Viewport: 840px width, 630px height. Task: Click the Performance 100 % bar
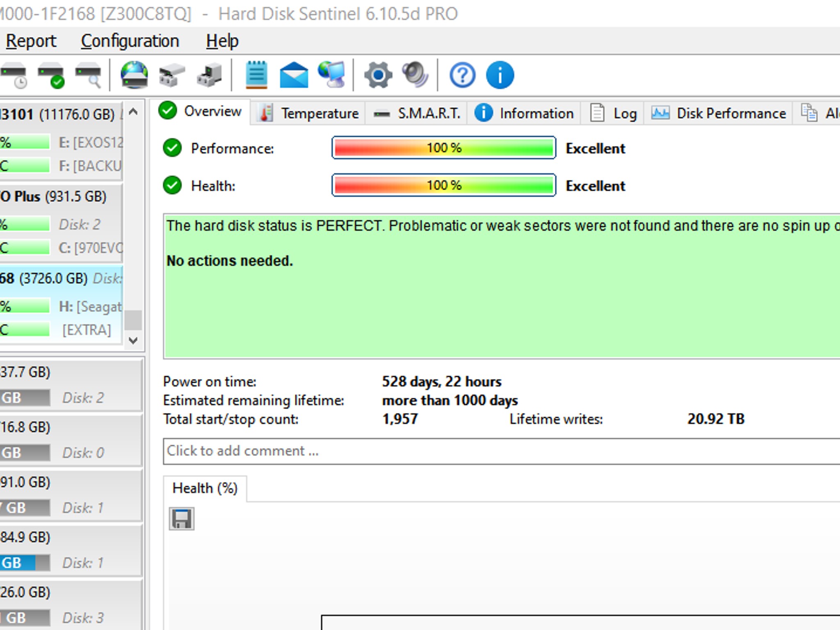pyautogui.click(x=444, y=148)
